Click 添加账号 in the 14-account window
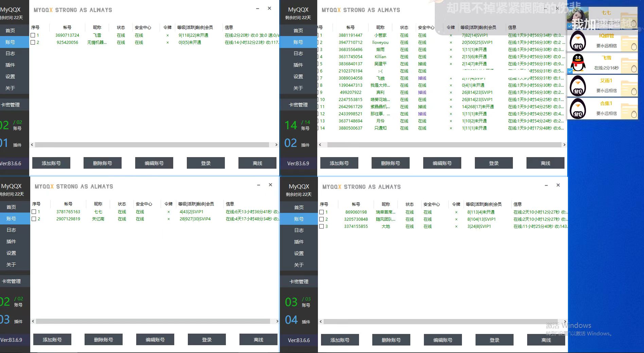The image size is (644, 353). coord(339,163)
